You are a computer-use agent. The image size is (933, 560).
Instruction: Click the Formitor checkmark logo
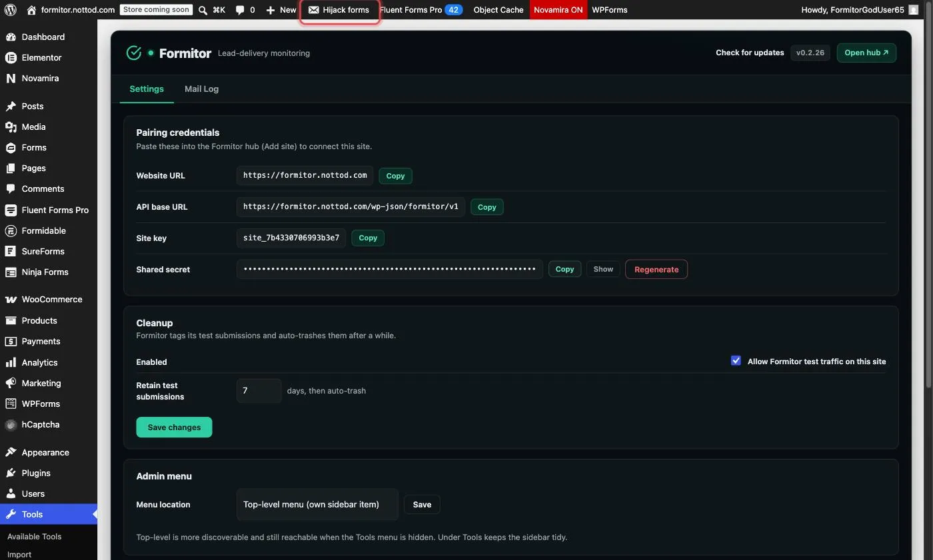(x=134, y=53)
